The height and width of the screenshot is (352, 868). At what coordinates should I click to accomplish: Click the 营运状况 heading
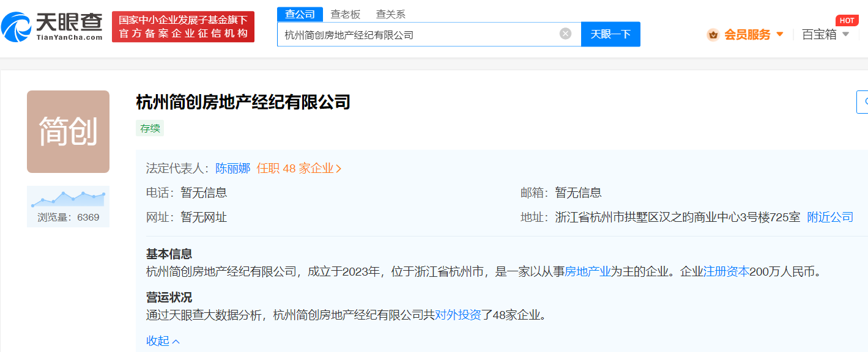tap(169, 298)
